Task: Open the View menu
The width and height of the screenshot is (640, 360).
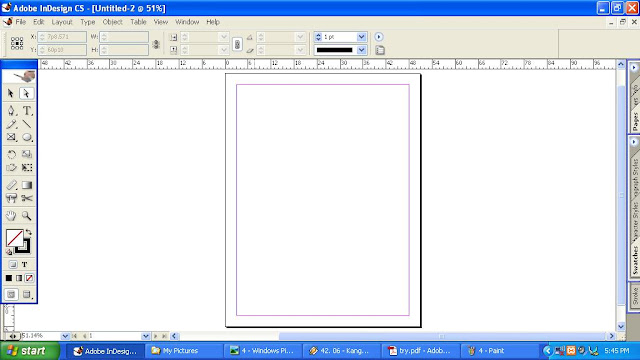Action: 161,22
